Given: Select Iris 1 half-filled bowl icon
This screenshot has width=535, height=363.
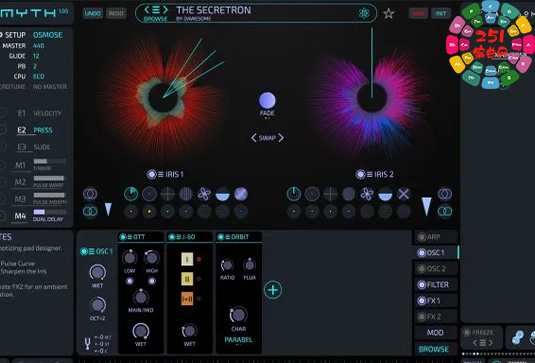Looking at the screenshot, I should pyautogui.click(x=222, y=194).
